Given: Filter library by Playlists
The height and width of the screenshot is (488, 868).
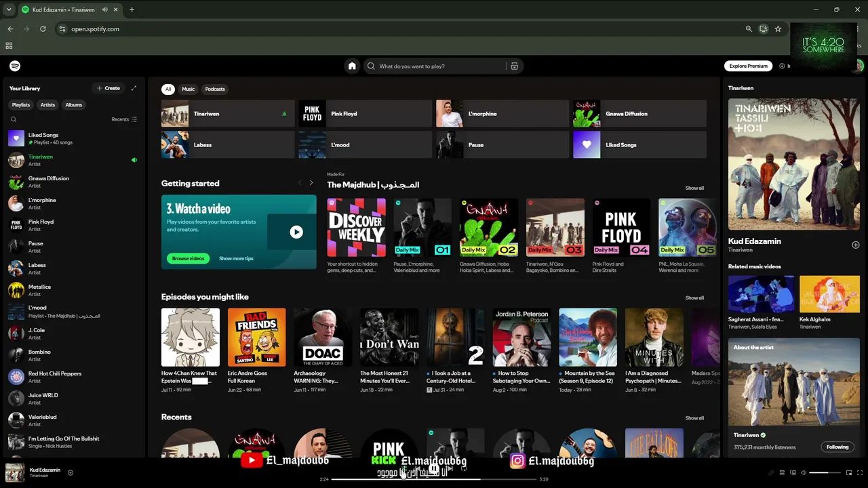Looking at the screenshot, I should (21, 105).
